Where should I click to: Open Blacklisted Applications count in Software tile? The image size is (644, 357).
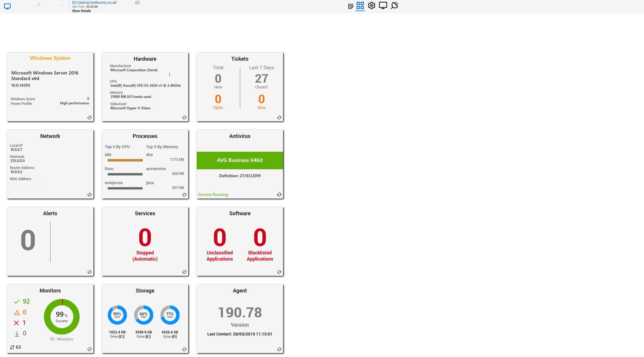coord(260,238)
